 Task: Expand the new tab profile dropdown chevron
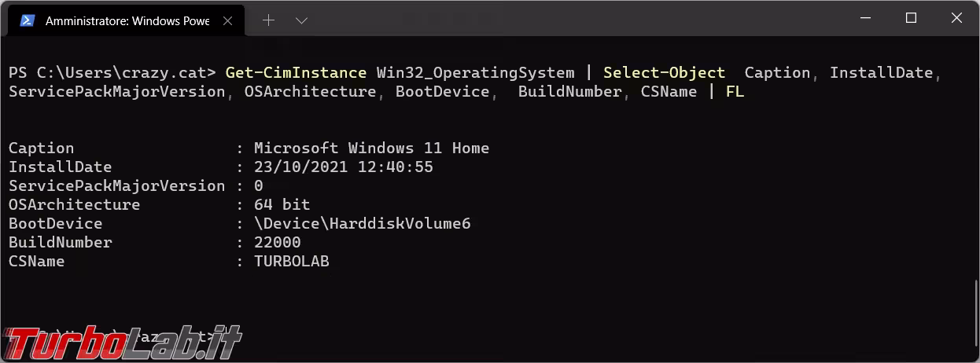coord(301,21)
